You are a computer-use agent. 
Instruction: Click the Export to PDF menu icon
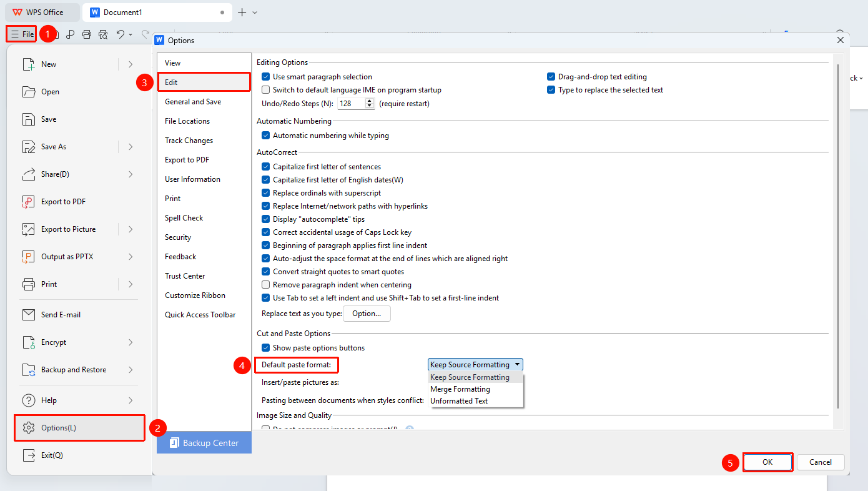29,202
